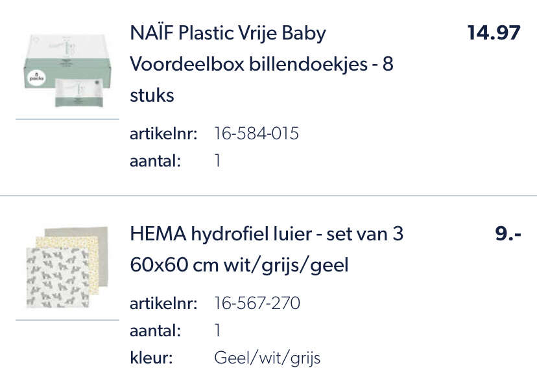Click '60x60 cm wit/grijs/geel' text

[x=239, y=265]
